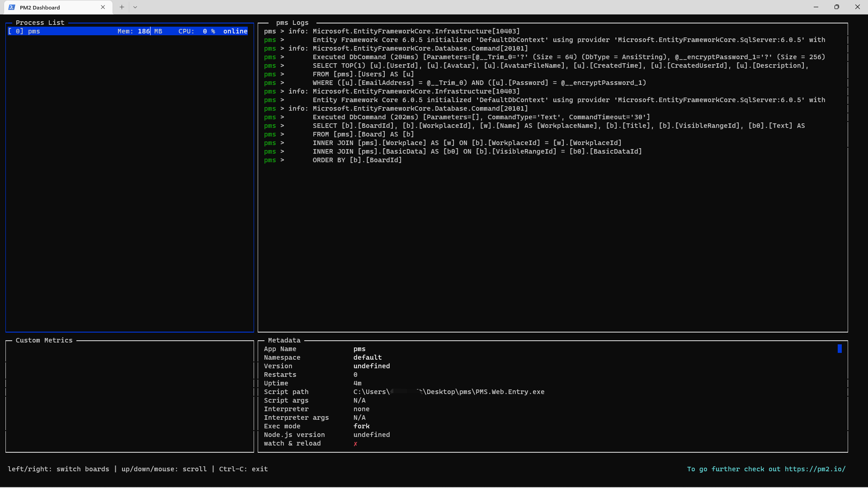Open the https://pm2.io/ link
This screenshot has height=488, width=868.
click(x=815, y=469)
